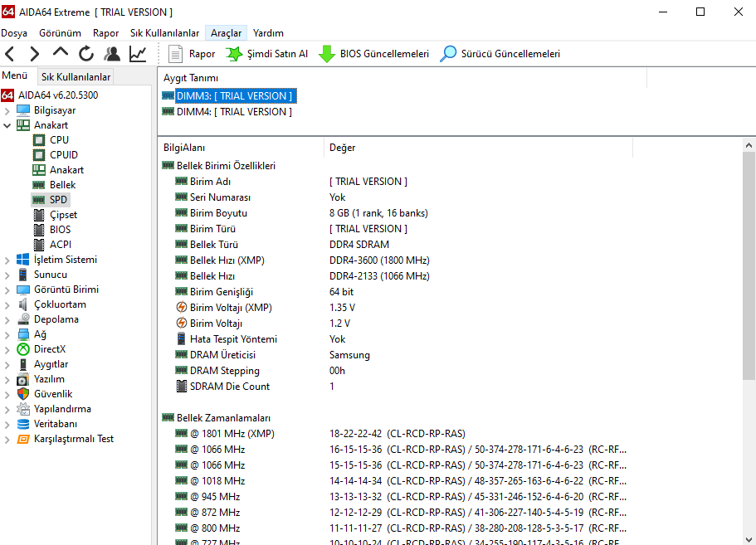Screen dimensions: 756x545
Task: Click the details list scrollbar thumb
Action: tap(749, 266)
